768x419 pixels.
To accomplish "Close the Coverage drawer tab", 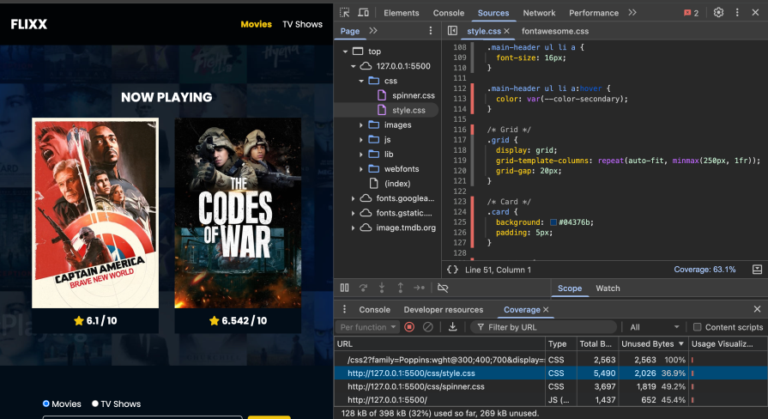I will tap(546, 310).
